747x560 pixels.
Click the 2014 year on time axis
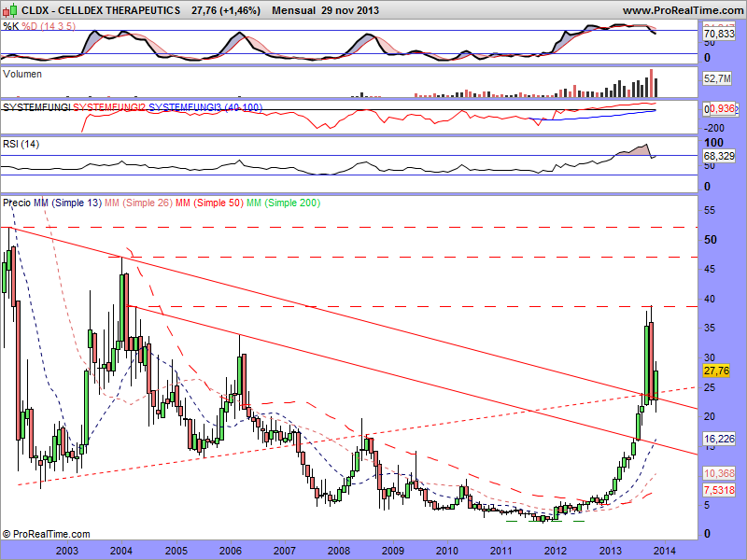click(x=664, y=551)
